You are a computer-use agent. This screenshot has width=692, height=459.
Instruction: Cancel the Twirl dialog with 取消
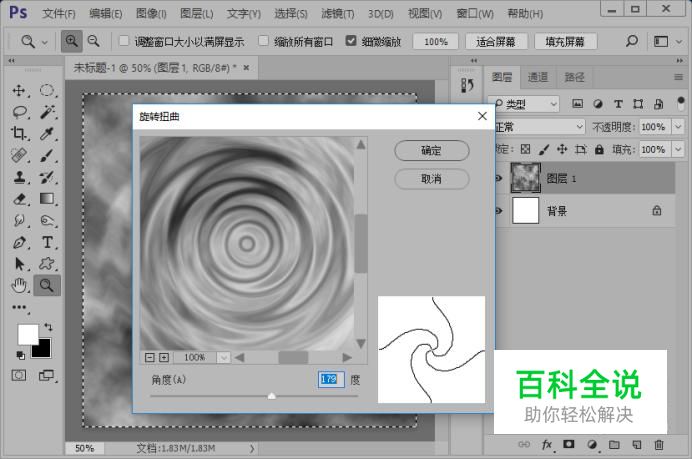431,179
